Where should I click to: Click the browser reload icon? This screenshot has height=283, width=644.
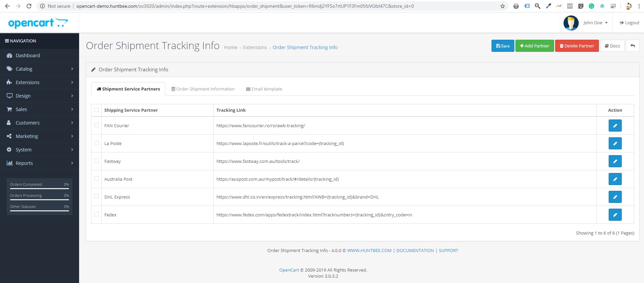click(x=29, y=6)
